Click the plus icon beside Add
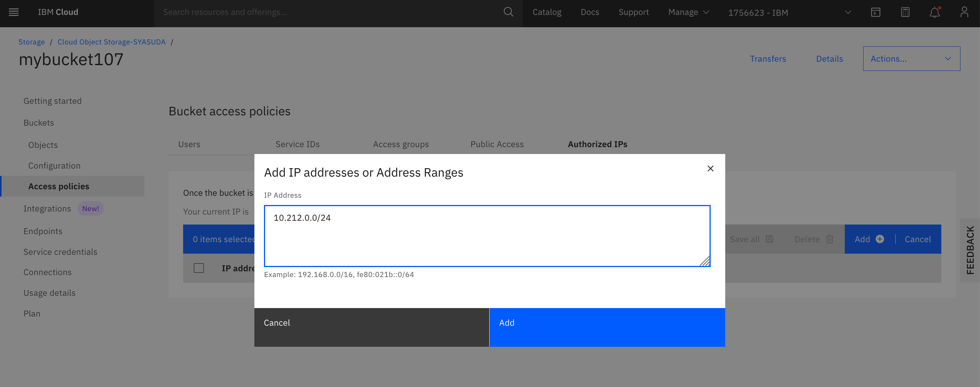Viewport: 980px width, 387px height. click(x=880, y=239)
